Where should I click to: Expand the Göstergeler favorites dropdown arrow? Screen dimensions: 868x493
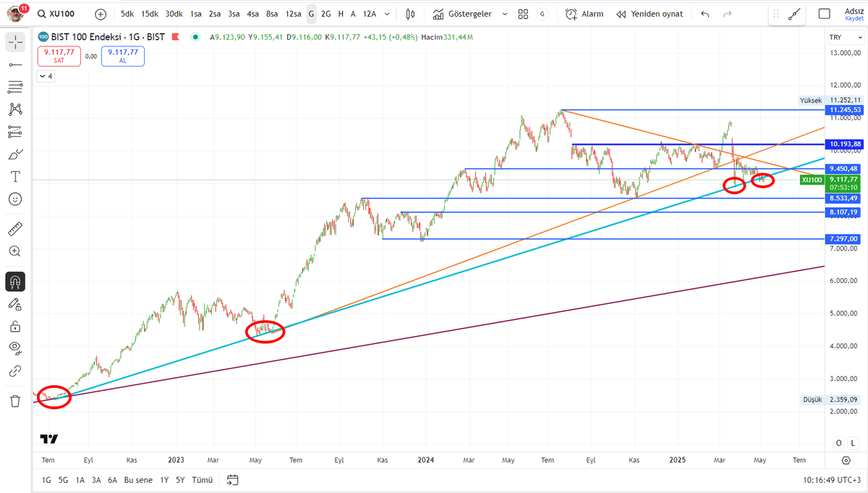pos(504,14)
